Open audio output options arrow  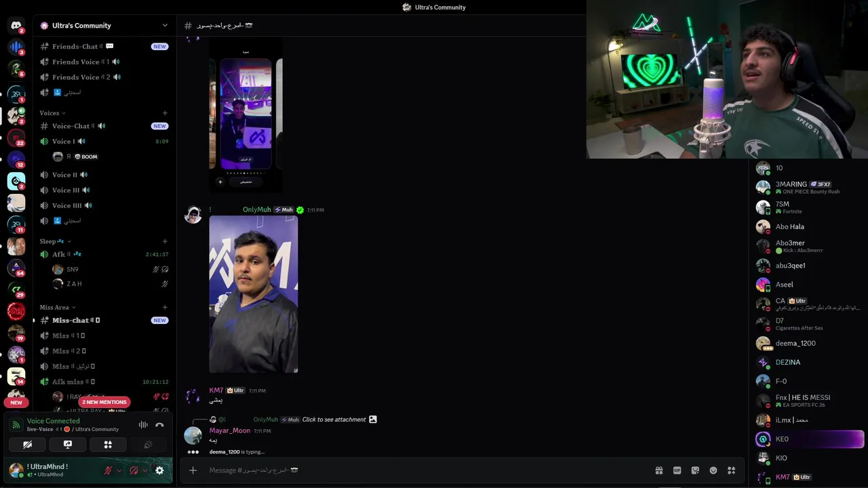click(x=144, y=470)
